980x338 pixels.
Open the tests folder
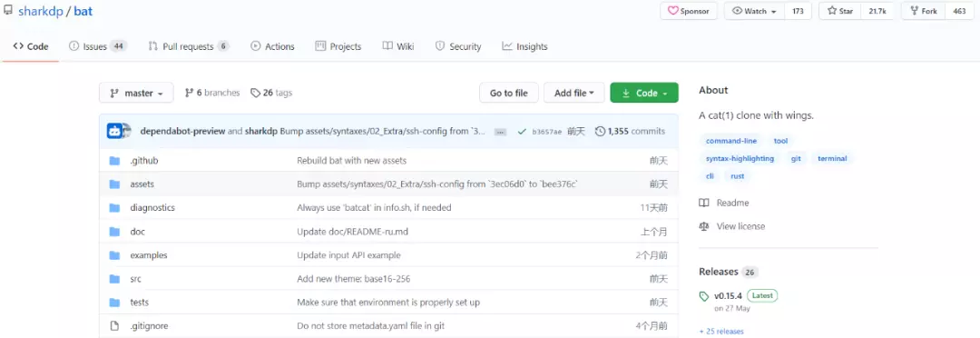(140, 303)
